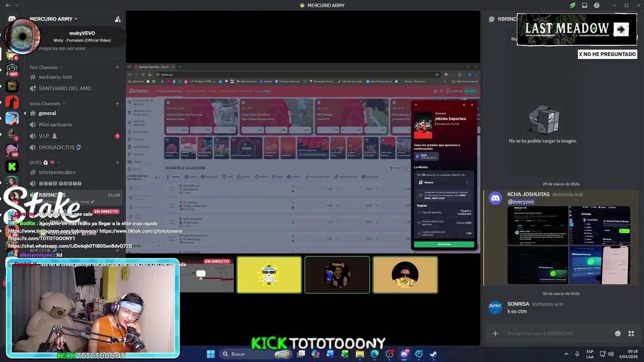Click the LAST MEADOW banner arrow button
Image resolution: width=644 pixels, height=362 pixels.
coord(621,29)
